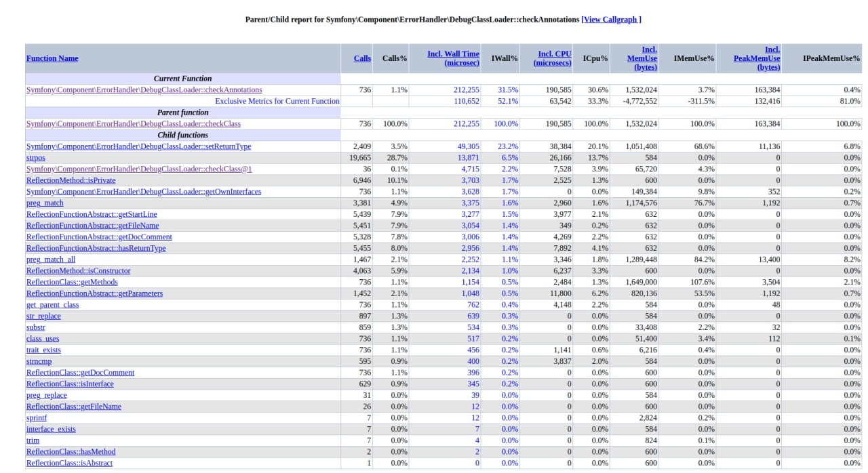
Task: Open the trim function report
Action: [x=33, y=440]
